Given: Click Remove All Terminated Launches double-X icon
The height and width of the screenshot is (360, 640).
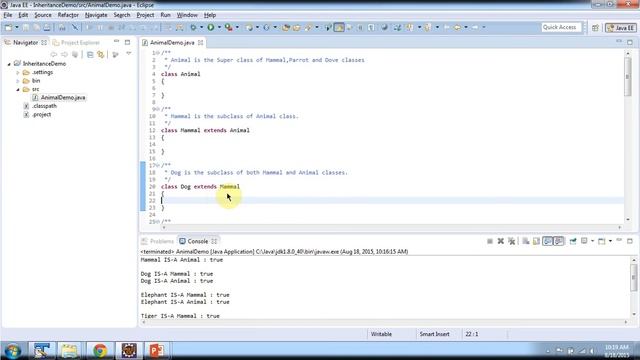Looking at the screenshot, I should (511, 241).
